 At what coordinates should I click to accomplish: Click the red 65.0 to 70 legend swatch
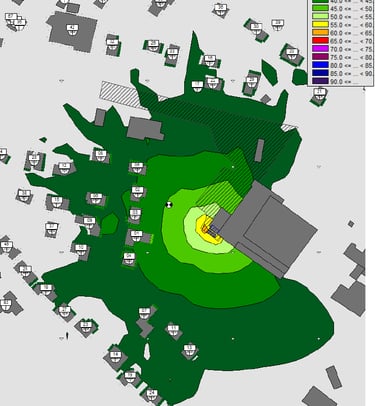[320, 41]
